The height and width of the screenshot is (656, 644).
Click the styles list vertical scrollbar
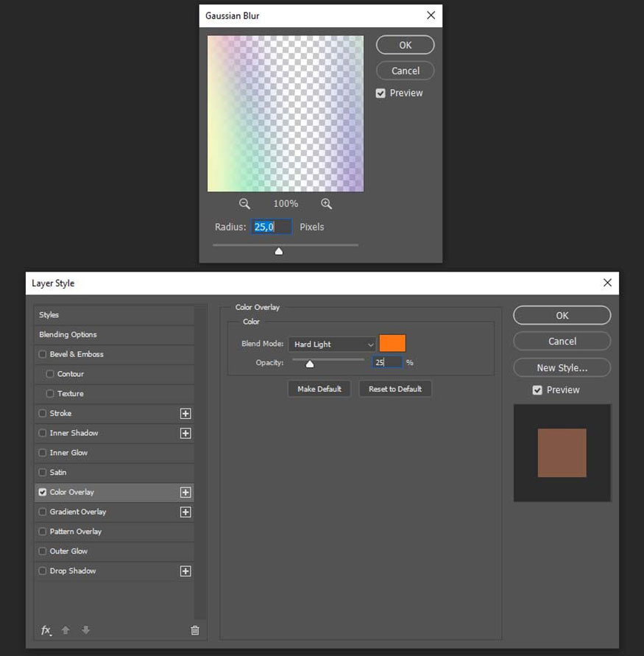[x=201, y=462]
